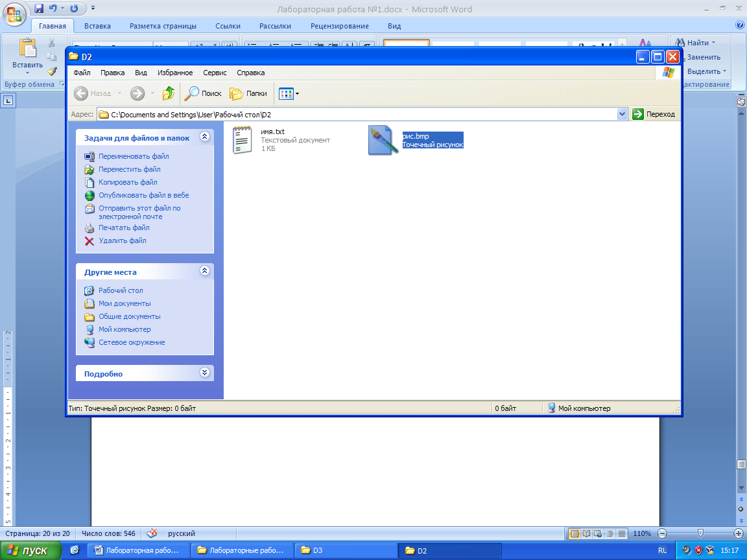Go to Рабочий стол in Other Places

click(x=121, y=290)
